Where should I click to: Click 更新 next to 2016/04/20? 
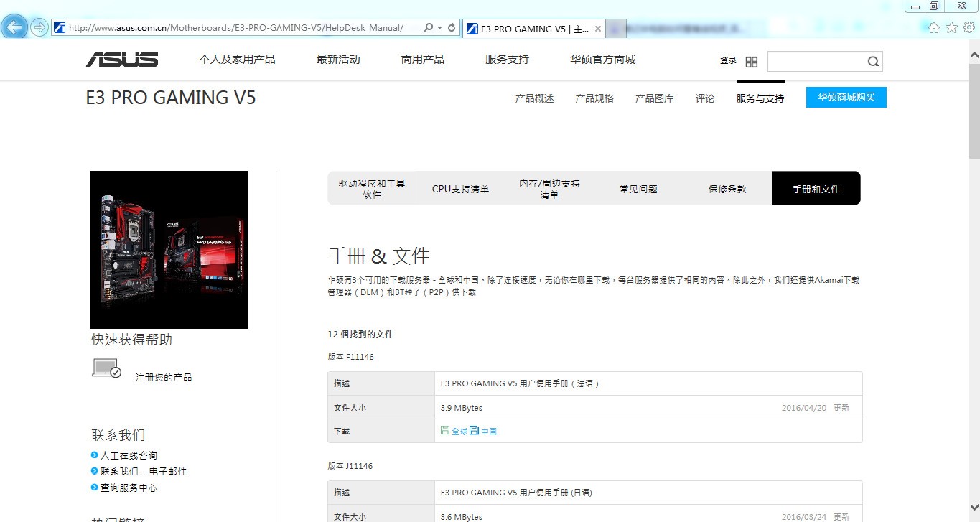pyautogui.click(x=841, y=408)
